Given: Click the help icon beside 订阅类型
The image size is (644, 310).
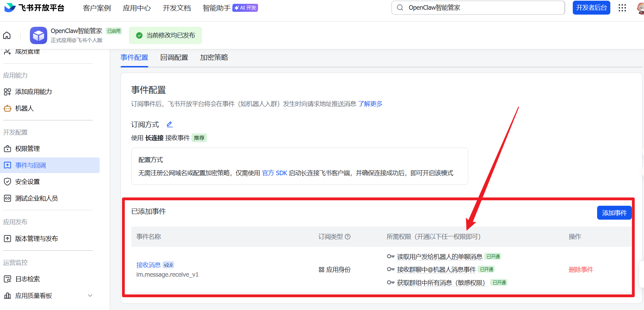Looking at the screenshot, I should pos(348,237).
